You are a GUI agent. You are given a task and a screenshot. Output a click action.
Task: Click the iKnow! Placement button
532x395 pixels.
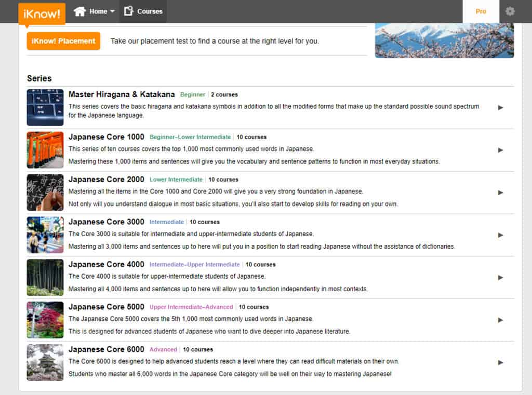[x=63, y=40]
